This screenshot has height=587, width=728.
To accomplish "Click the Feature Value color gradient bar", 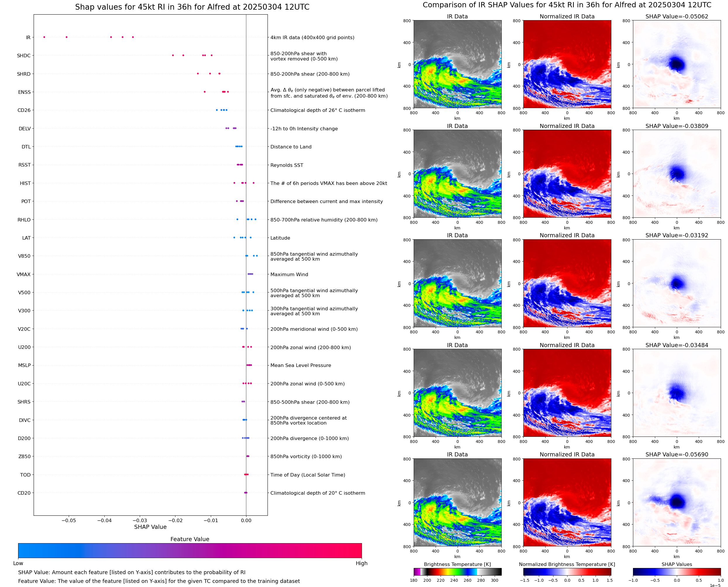I will point(189,550).
